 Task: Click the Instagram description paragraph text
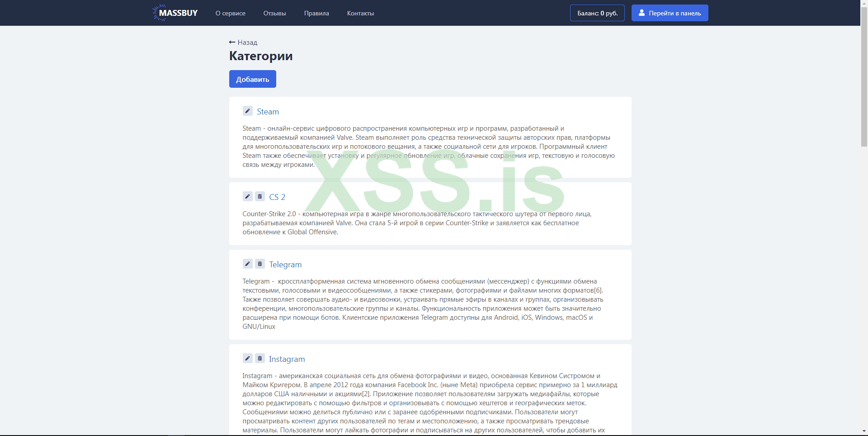pyautogui.click(x=430, y=403)
